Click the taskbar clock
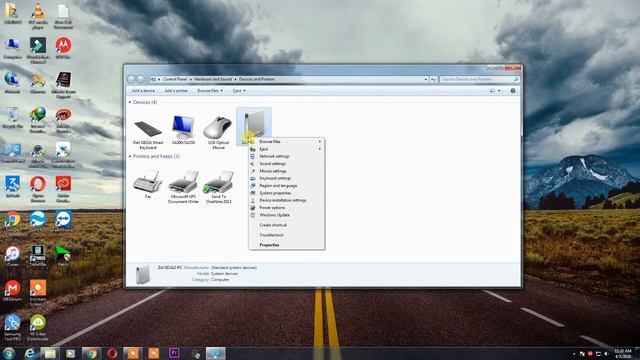Screen dimensions: 640x360 623,353
